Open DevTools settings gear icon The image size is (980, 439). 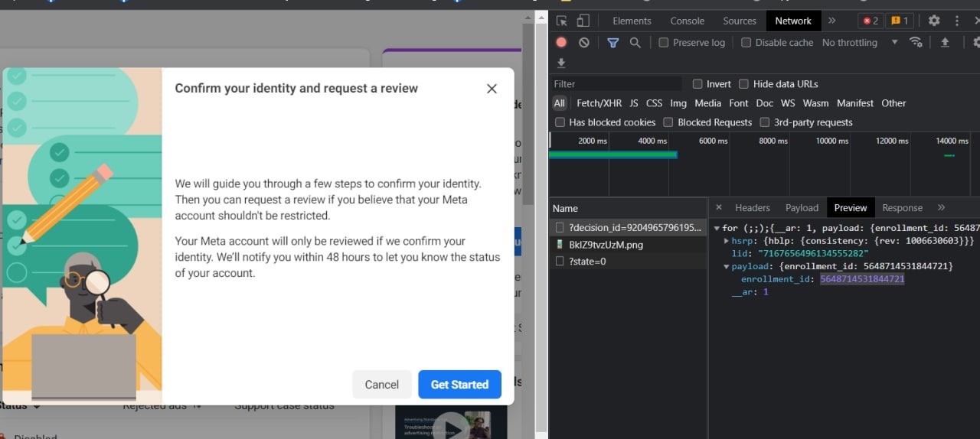click(x=934, y=21)
